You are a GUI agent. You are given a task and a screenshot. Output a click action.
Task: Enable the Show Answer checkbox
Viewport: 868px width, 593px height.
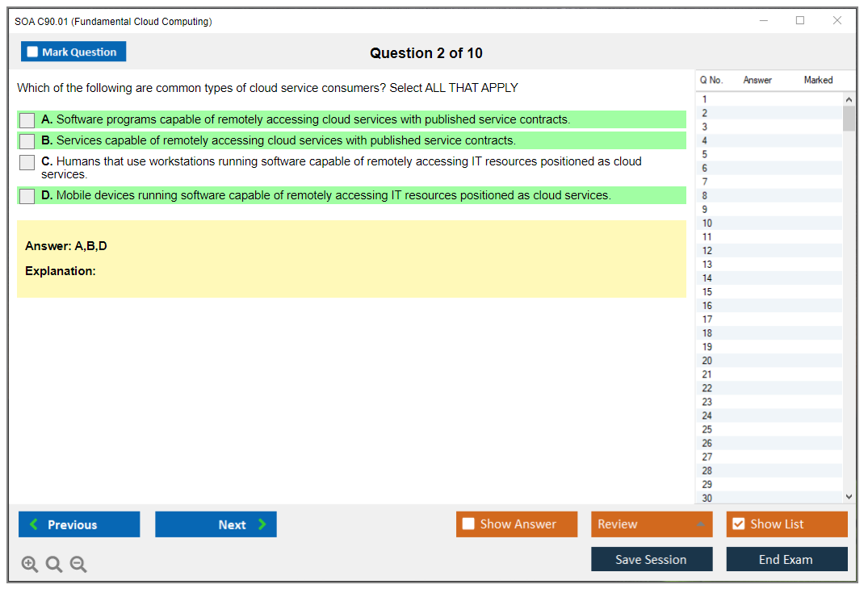tap(468, 524)
